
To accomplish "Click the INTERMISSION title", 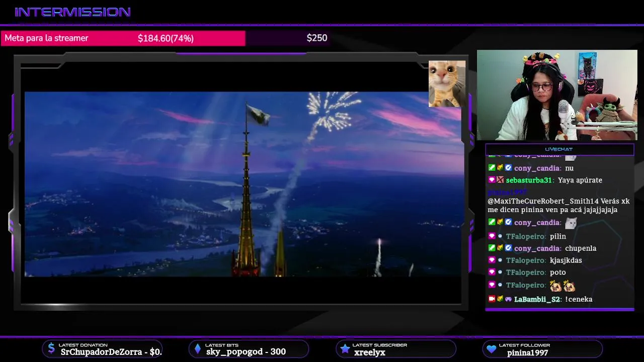I will (x=73, y=12).
